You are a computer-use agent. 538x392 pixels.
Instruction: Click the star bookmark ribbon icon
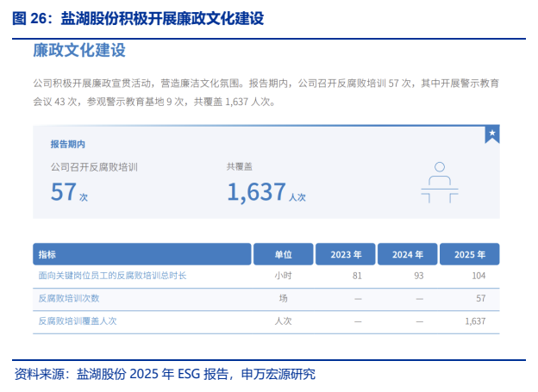pos(492,134)
